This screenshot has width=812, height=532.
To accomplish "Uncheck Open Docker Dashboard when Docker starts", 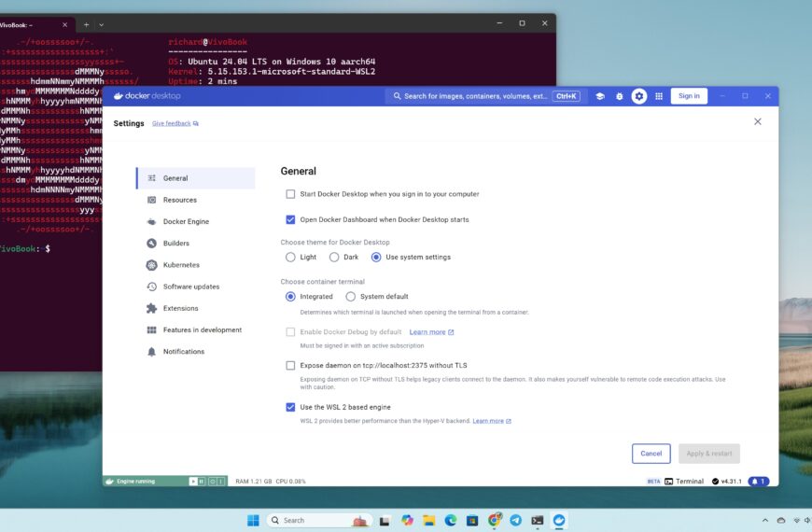I will click(x=290, y=219).
